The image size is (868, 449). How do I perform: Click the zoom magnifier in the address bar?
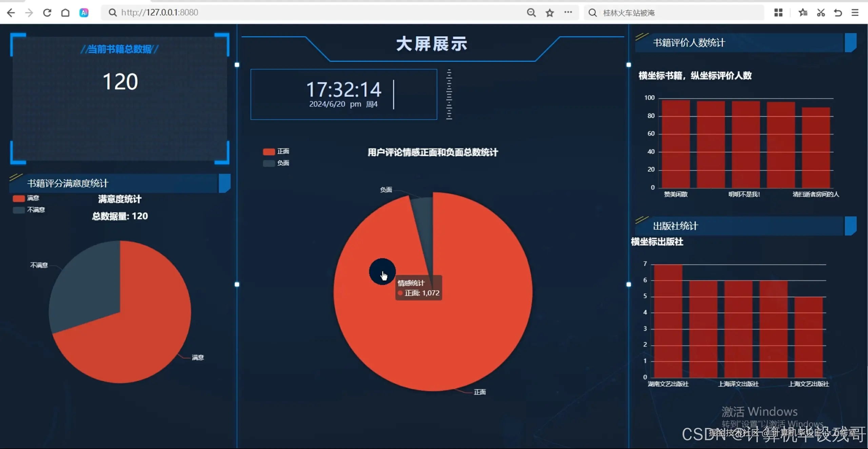531,13
